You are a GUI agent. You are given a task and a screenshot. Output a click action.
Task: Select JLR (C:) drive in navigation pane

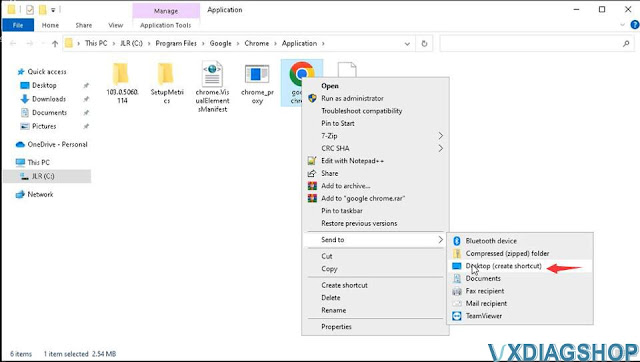click(47, 176)
